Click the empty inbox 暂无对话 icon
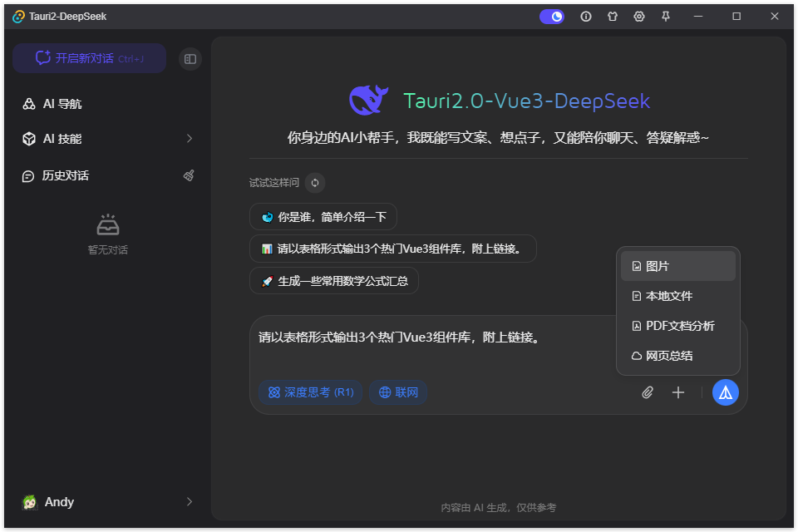This screenshot has width=798, height=532. pos(108,224)
